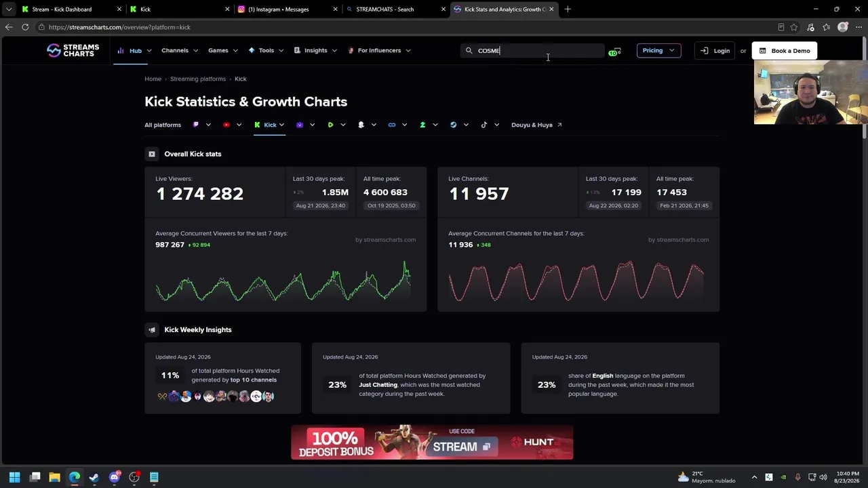Select the white ghost platform icon

tap(361, 125)
